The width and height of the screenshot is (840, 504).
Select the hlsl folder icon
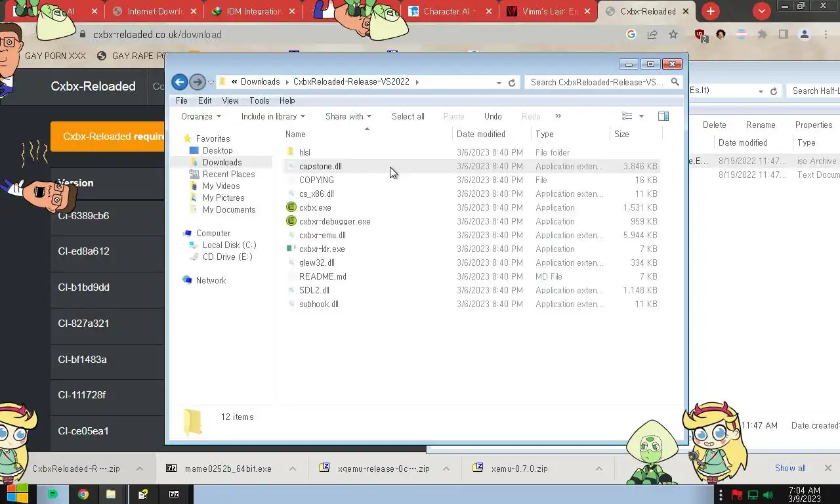(291, 152)
